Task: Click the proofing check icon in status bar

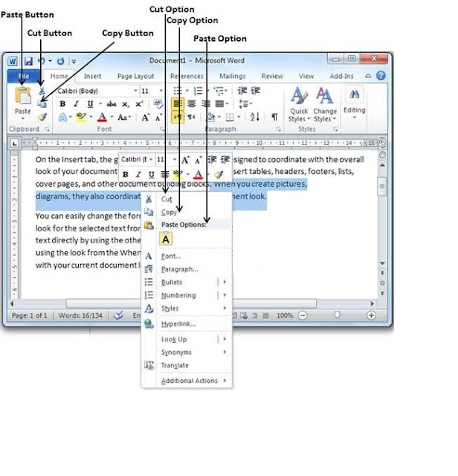Action: tap(118, 315)
